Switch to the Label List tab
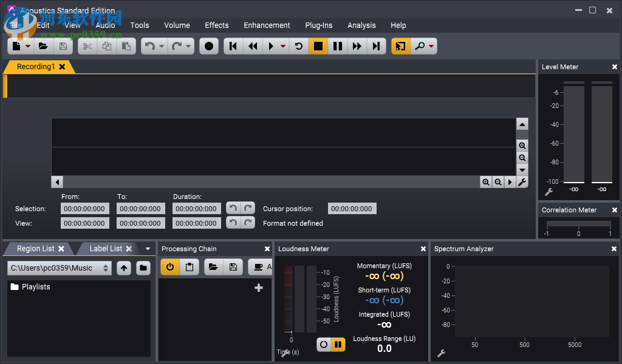 click(106, 249)
